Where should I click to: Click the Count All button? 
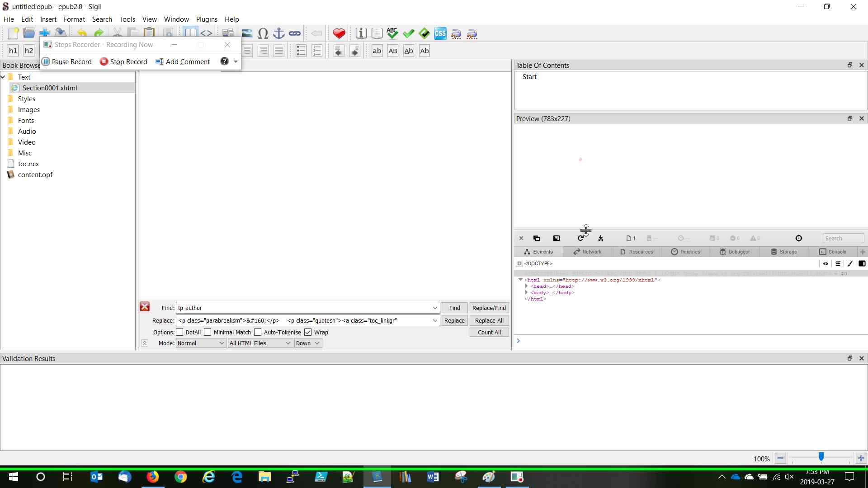point(489,332)
